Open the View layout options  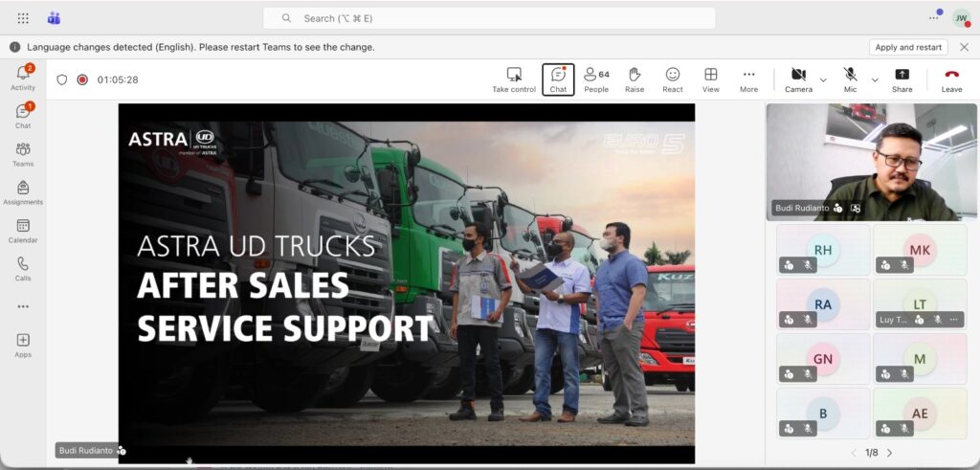(x=711, y=80)
